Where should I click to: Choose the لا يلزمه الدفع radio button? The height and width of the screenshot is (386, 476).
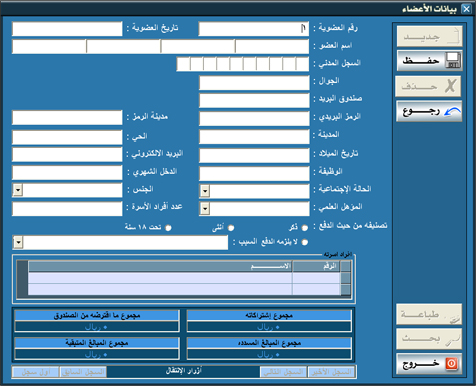(x=305, y=242)
